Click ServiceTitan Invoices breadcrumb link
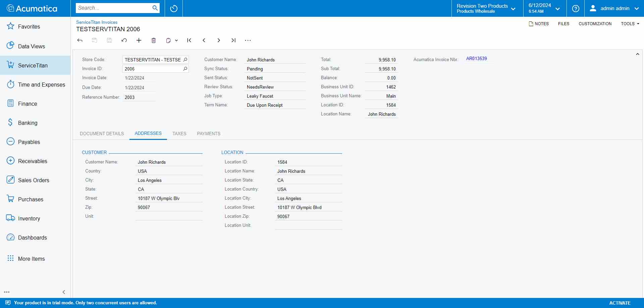This screenshot has height=308, width=644. [x=97, y=22]
